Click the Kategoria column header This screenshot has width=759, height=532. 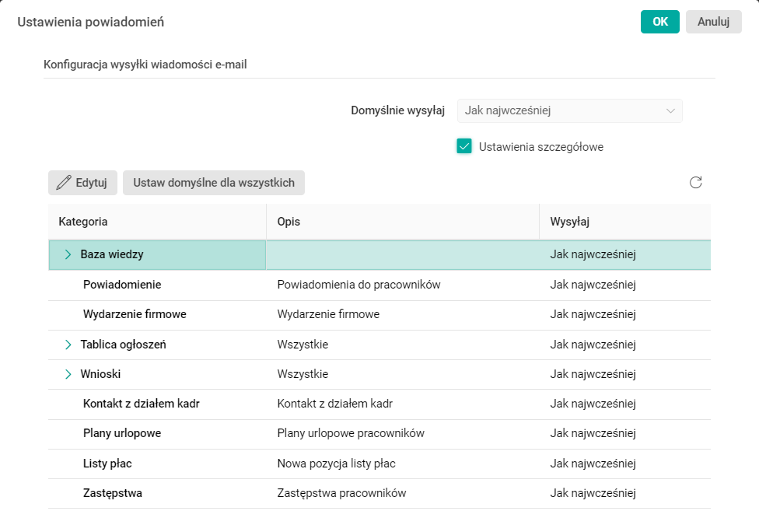[84, 222]
